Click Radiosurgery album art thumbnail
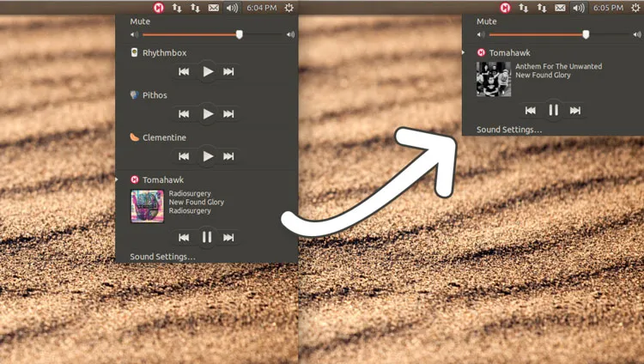Image resolution: width=644 pixels, height=364 pixels. tap(147, 206)
